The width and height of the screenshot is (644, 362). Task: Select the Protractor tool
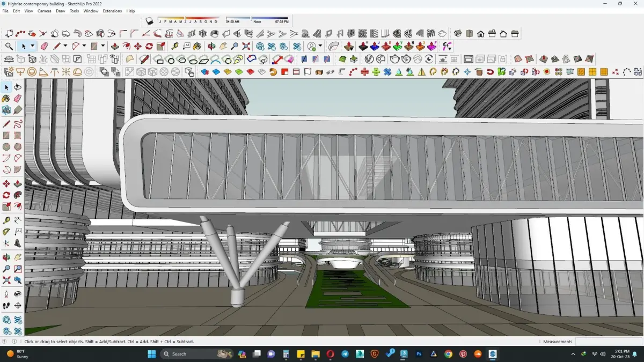pos(6,232)
